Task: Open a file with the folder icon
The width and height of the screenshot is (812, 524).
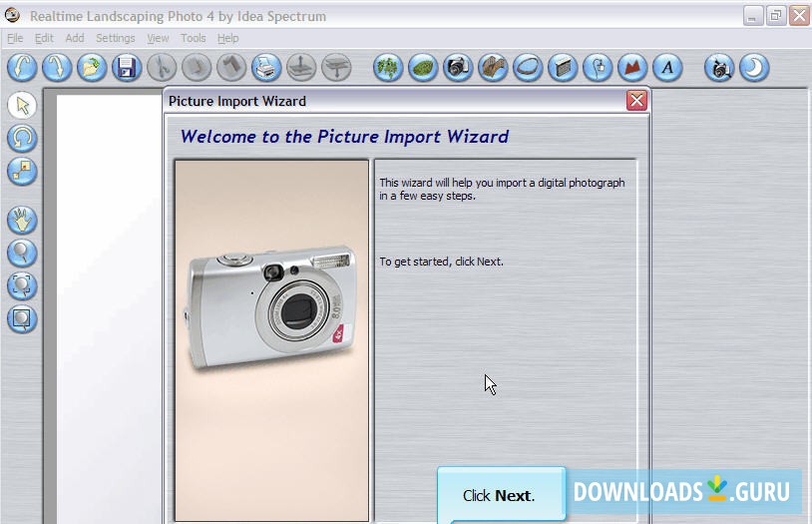Action: (x=92, y=68)
